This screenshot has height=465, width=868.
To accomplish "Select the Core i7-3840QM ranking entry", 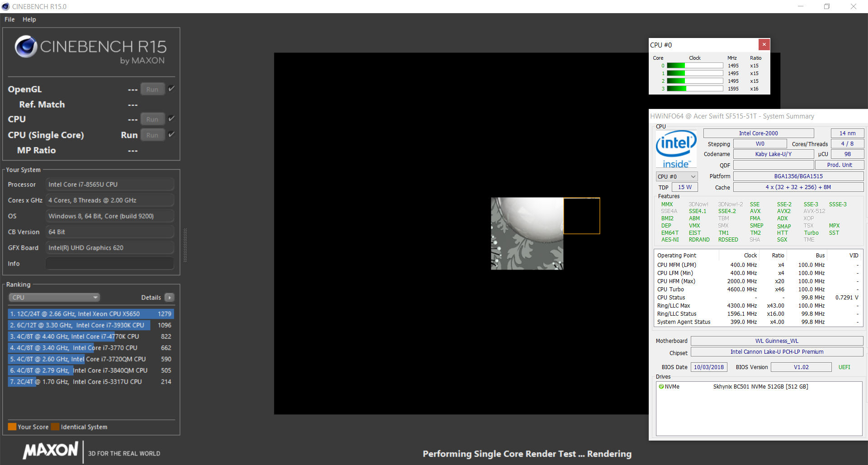I will pos(91,370).
